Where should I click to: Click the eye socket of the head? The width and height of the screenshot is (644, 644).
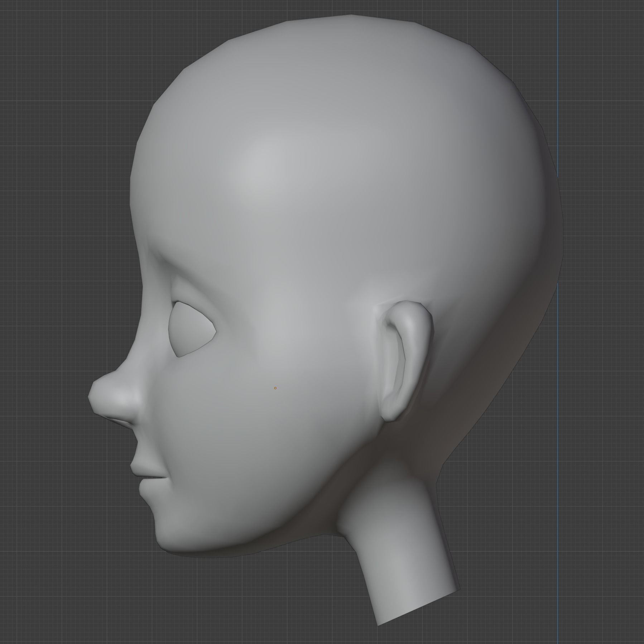click(x=192, y=330)
